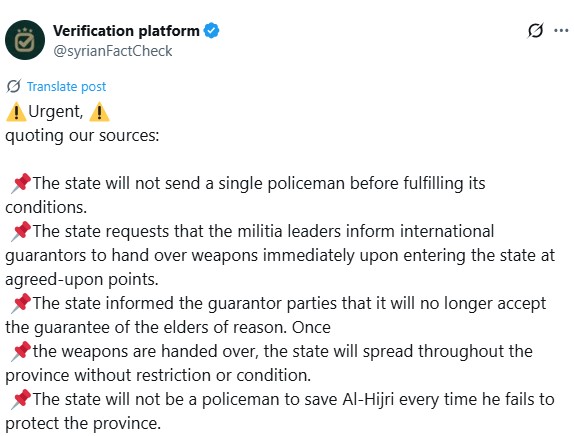Click the pushpin beside 'The state requests that the militia'
This screenshot has height=436, width=574.
(21, 232)
